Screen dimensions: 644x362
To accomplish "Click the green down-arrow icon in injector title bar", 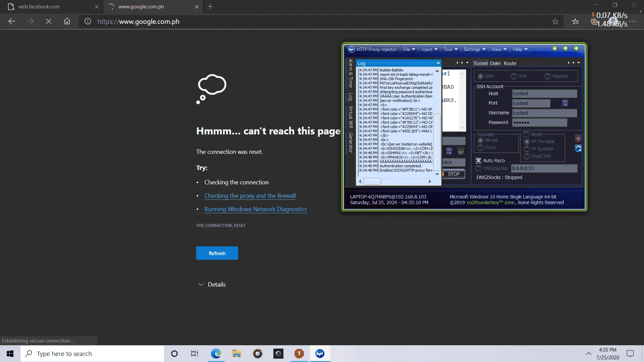I will point(555,49).
